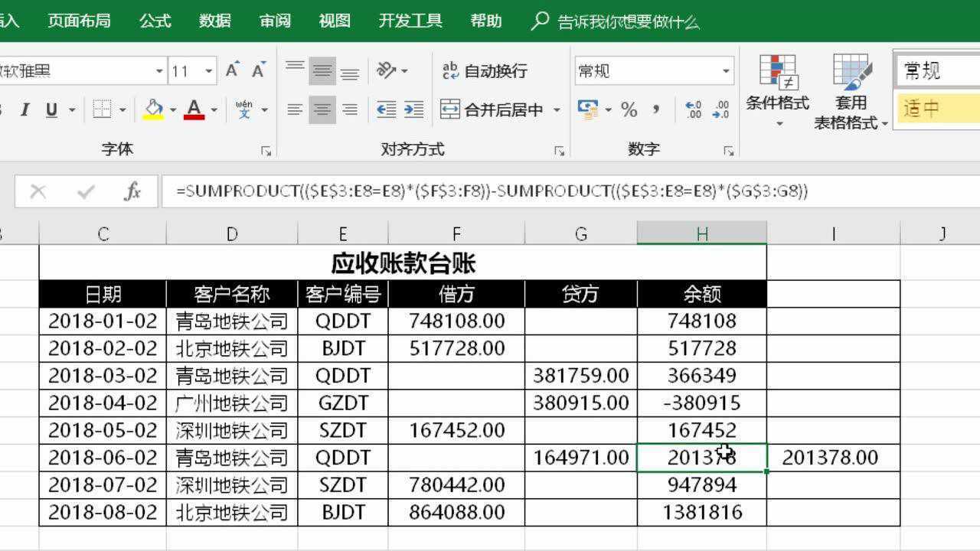Select cell with 广州地铁公司
This screenshot has height=551, width=980.
tap(232, 403)
